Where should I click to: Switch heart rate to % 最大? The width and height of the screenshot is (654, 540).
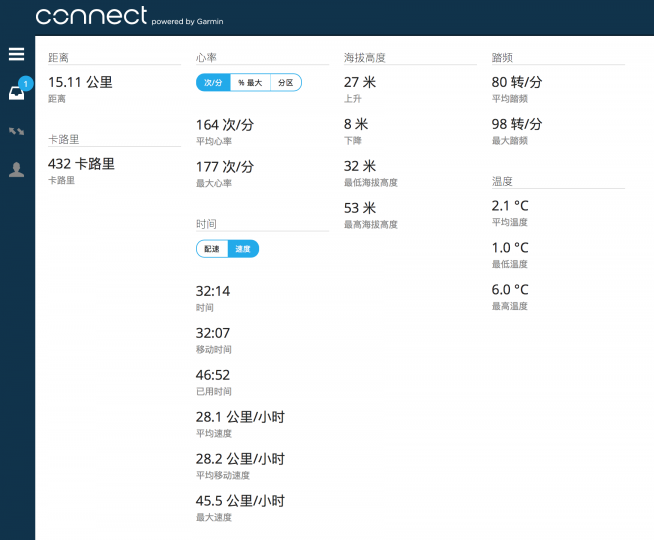click(x=250, y=83)
